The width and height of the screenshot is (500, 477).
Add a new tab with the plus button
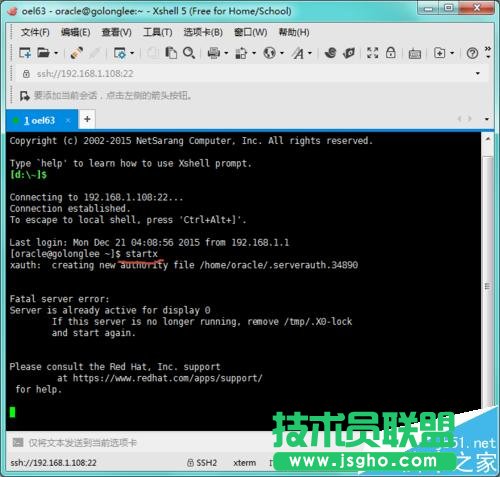click(x=87, y=119)
